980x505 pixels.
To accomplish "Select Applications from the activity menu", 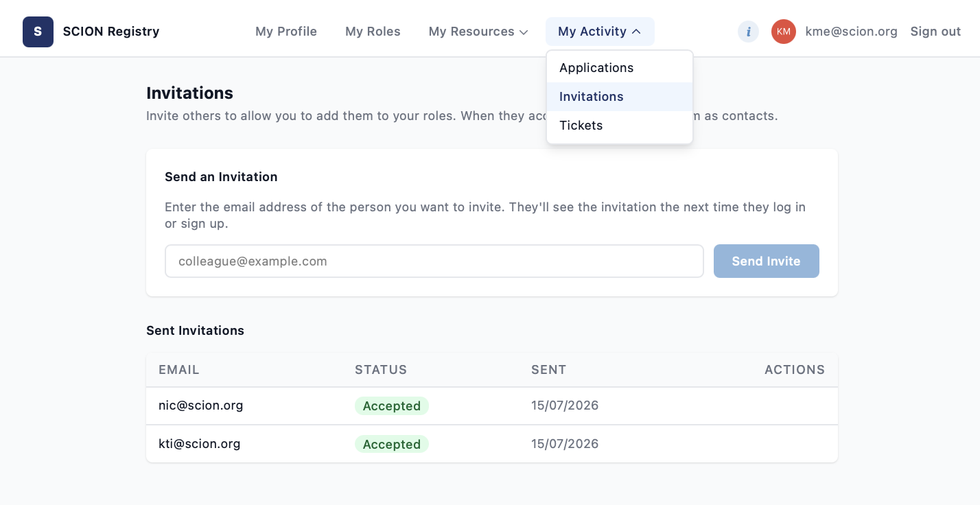I will [620, 68].
